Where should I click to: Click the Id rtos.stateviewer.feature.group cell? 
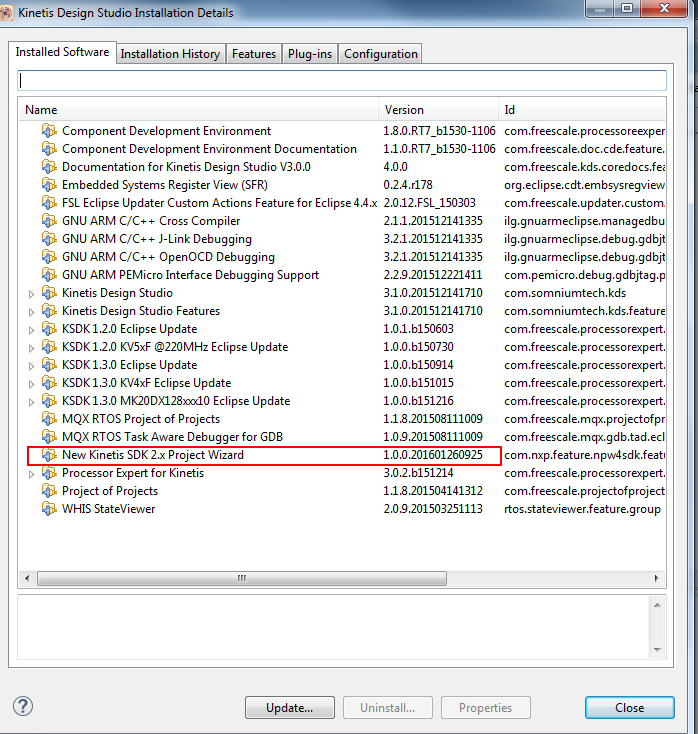point(582,509)
